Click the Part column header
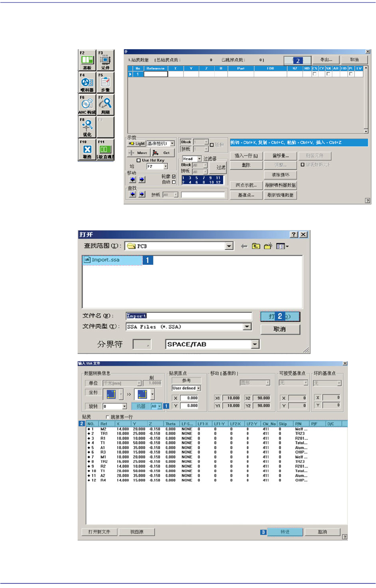The width and height of the screenshot is (376, 588). point(241,68)
